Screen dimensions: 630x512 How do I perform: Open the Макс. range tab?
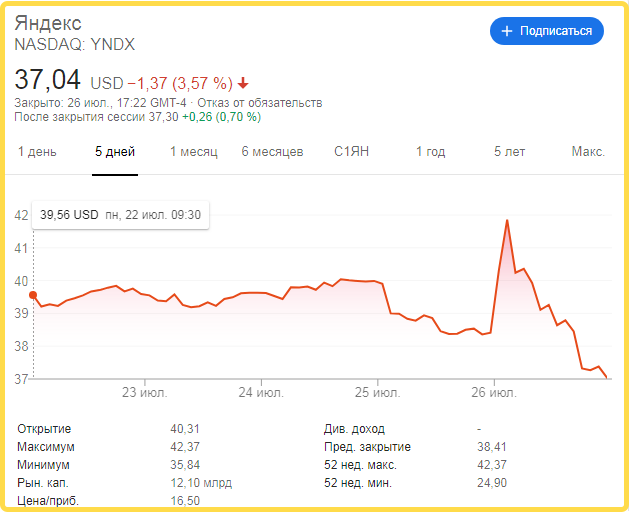coord(588,152)
